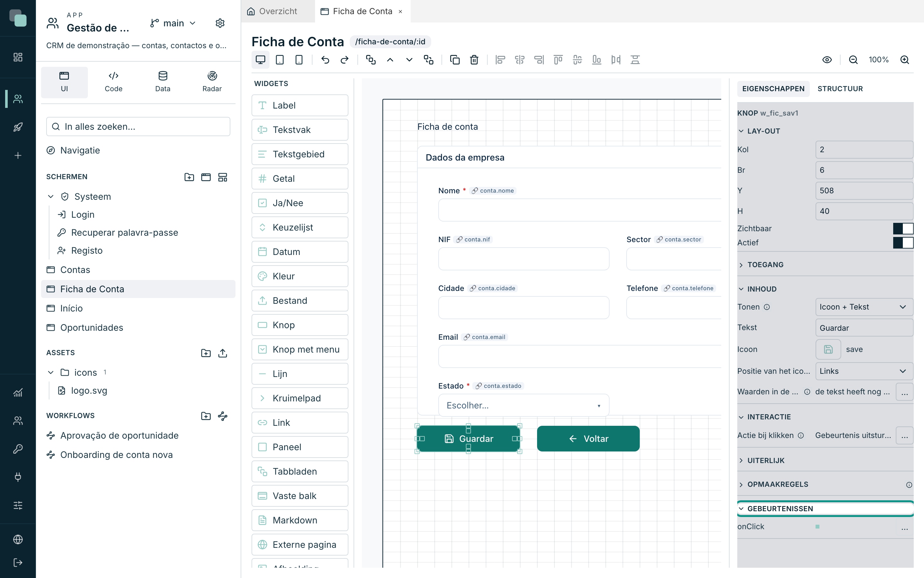Screen dimensions: 924x578
Task: Click the duplicate widget icon
Action: click(455, 60)
